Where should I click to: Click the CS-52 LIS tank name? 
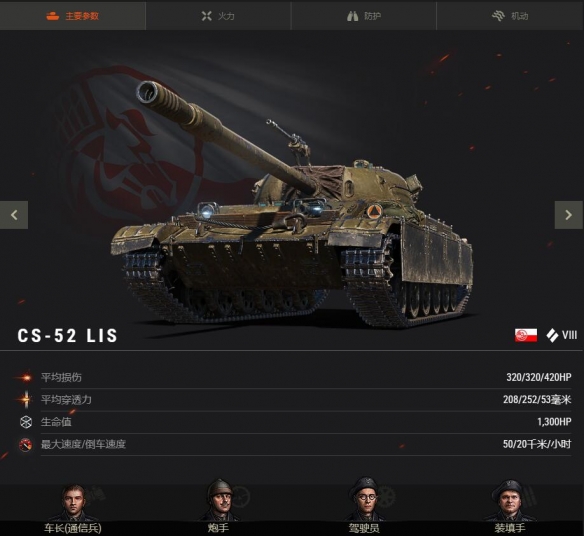67,336
